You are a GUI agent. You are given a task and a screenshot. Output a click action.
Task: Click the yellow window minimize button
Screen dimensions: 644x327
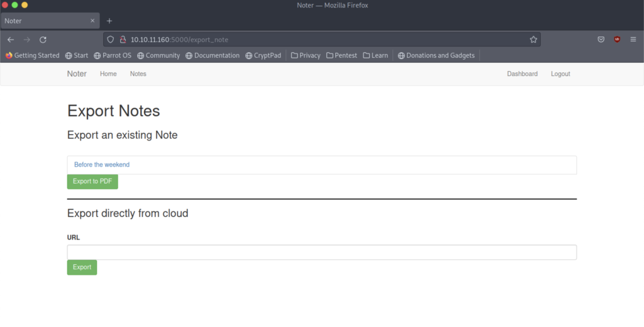point(25,5)
